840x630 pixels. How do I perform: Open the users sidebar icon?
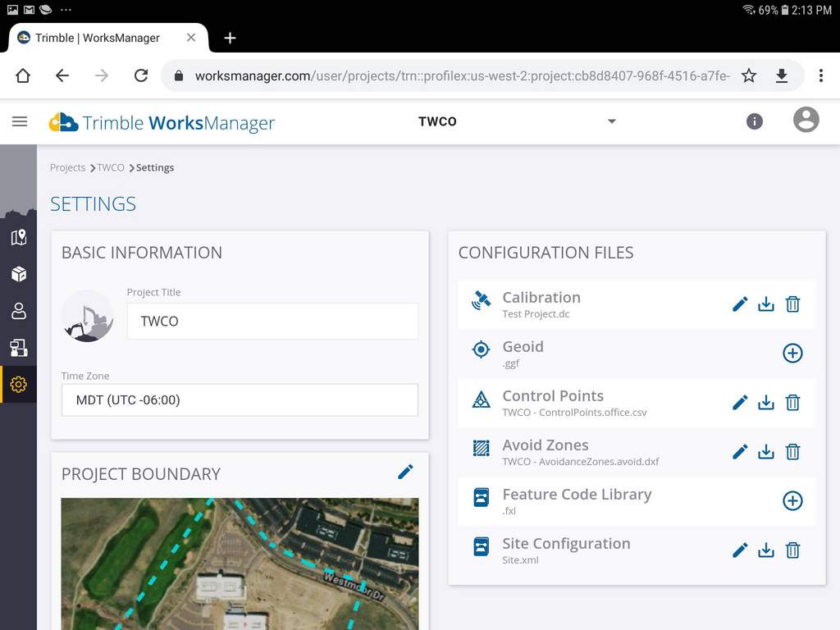click(19, 311)
